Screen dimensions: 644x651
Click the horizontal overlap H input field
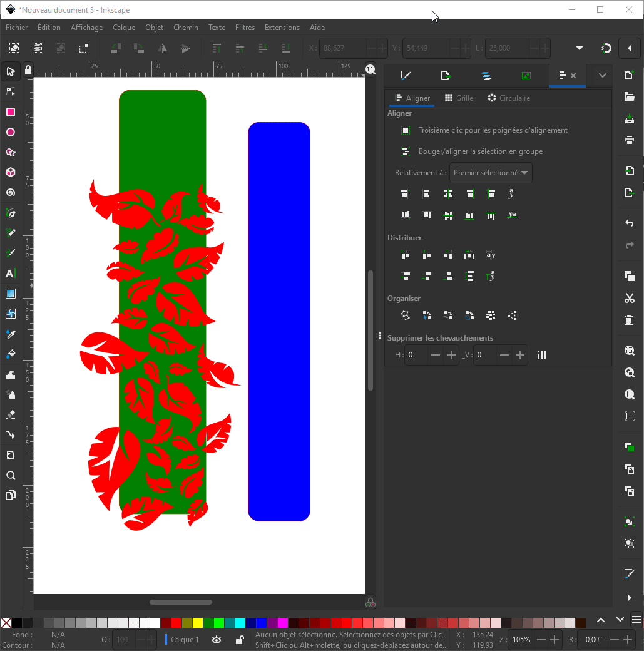tap(416, 355)
